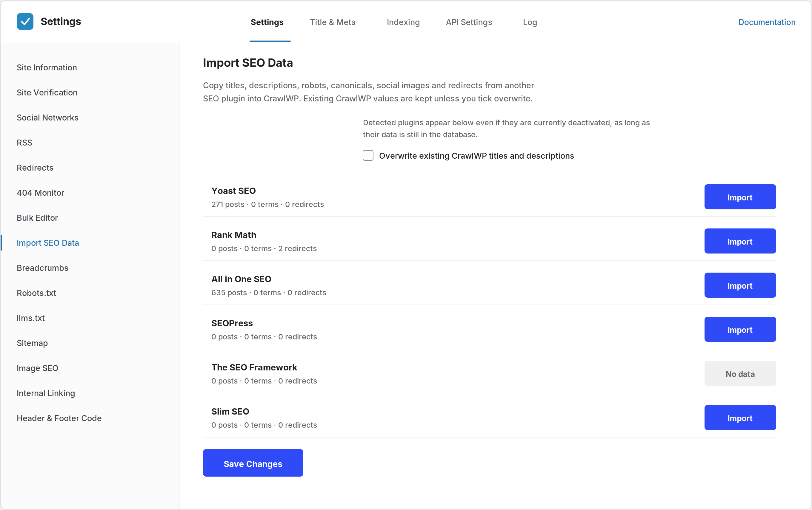
Task: Open Header & Footer Code settings
Action: [59, 418]
